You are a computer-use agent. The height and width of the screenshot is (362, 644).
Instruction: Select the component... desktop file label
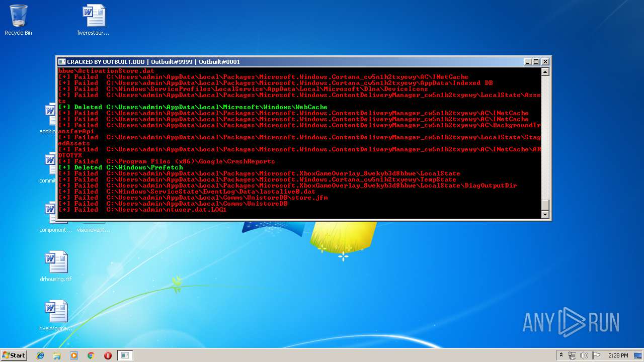coord(56,230)
